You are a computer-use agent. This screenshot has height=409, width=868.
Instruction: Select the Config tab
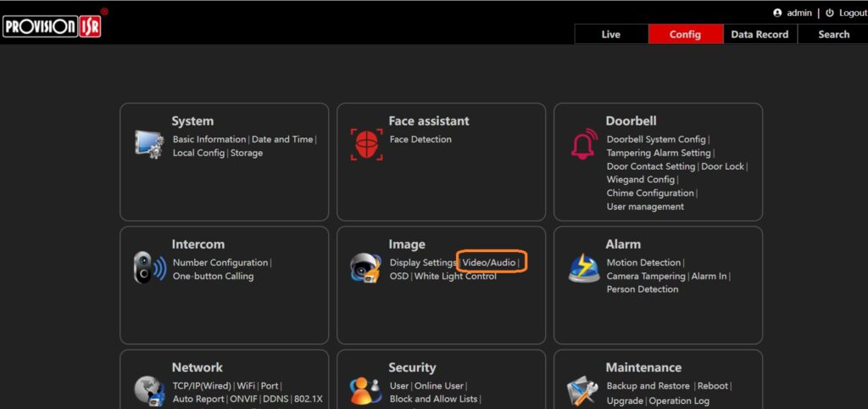click(685, 35)
